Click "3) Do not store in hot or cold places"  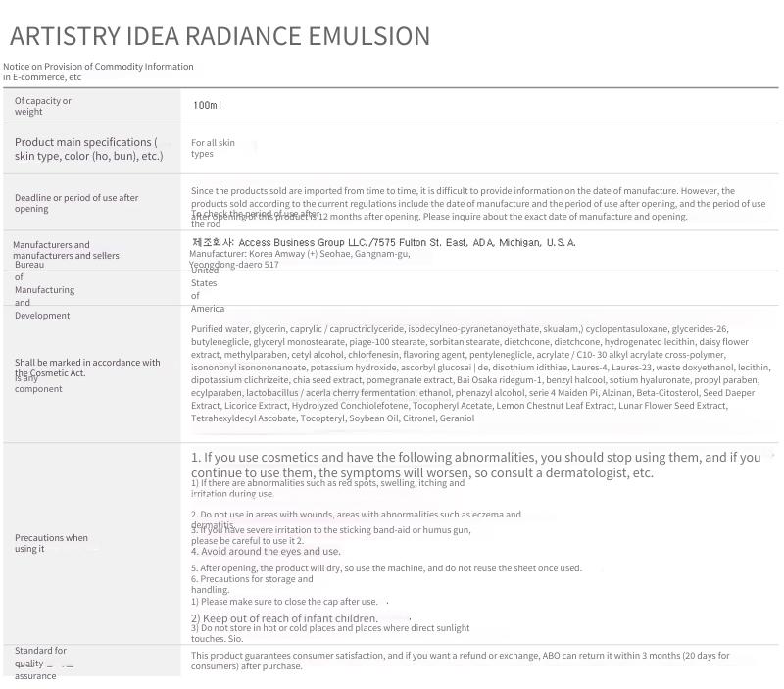pyautogui.click(x=330, y=633)
